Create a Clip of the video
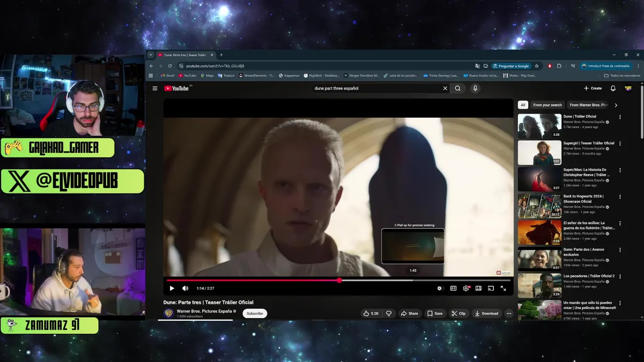 (458, 314)
